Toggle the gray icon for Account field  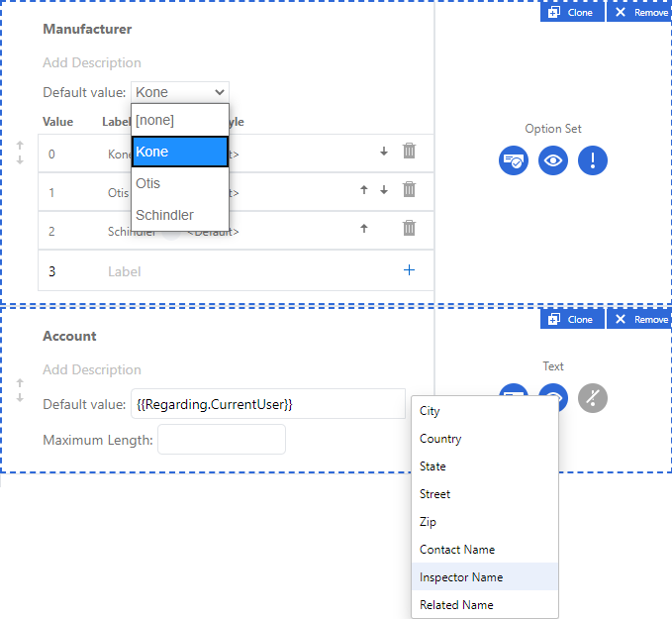point(593,398)
